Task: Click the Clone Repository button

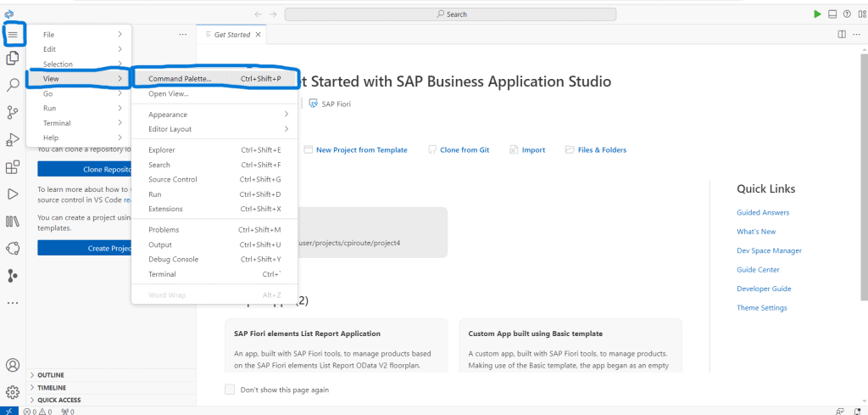Action: click(x=84, y=170)
